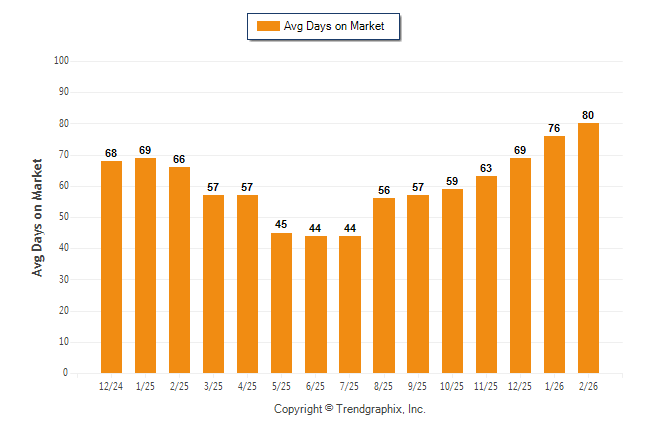Image resolution: width=646 pixels, height=434 pixels.
Task: Click the 3/25 bar in the chart
Action: (213, 284)
